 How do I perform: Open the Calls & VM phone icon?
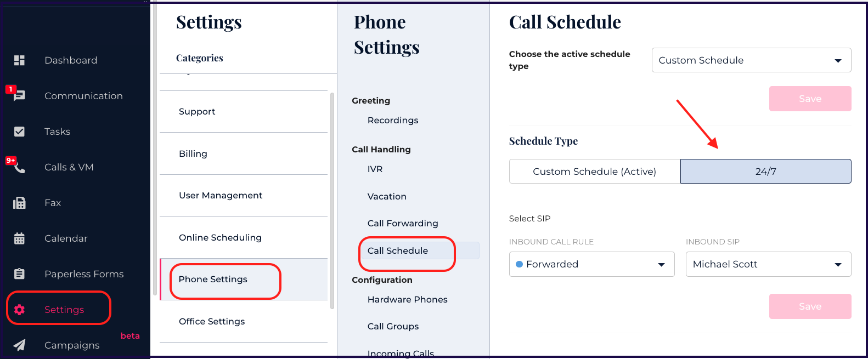pyautogui.click(x=19, y=167)
